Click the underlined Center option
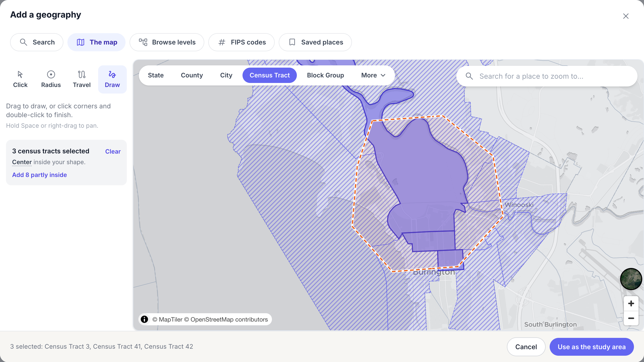Image resolution: width=644 pixels, height=362 pixels. click(x=22, y=162)
